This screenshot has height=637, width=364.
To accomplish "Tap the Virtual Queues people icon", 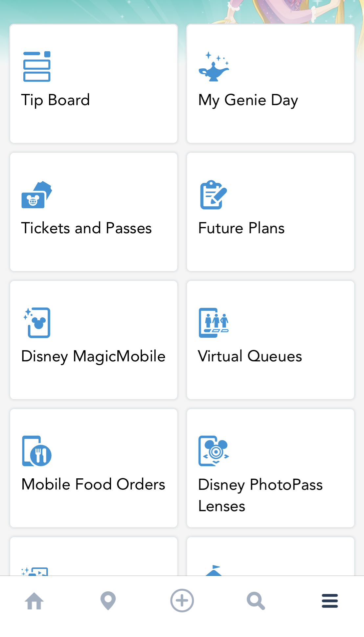I will (x=214, y=323).
